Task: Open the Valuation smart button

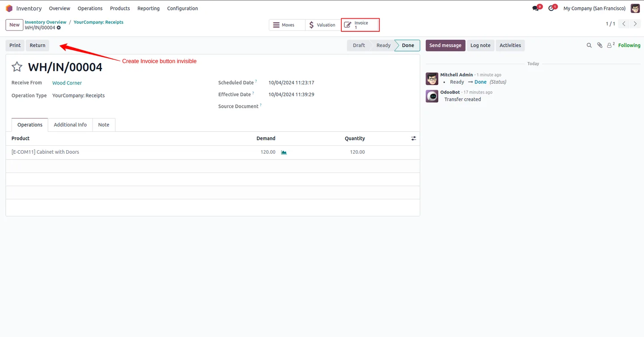Action: (323, 25)
